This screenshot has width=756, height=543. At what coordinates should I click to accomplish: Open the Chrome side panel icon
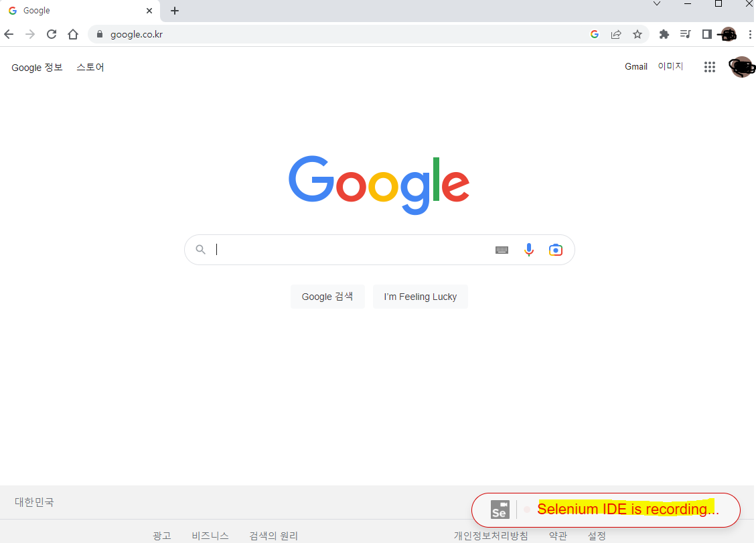706,34
